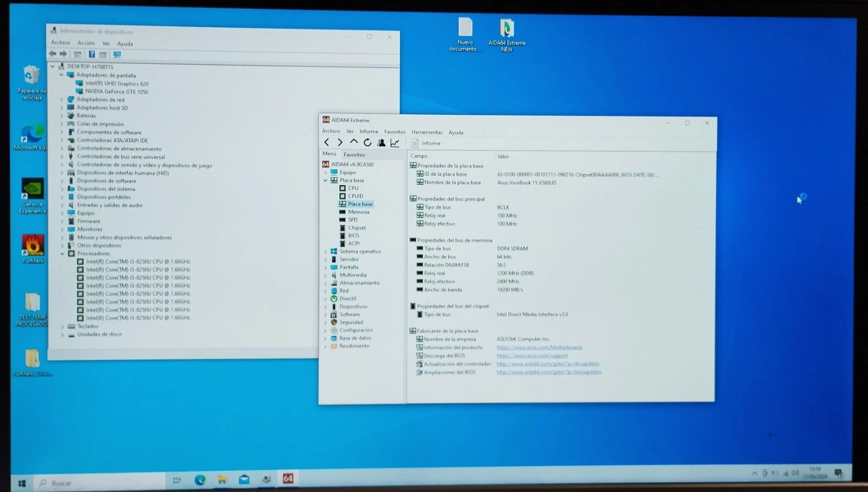
Task: Select the CPU item under Placa base
Action: tap(353, 188)
